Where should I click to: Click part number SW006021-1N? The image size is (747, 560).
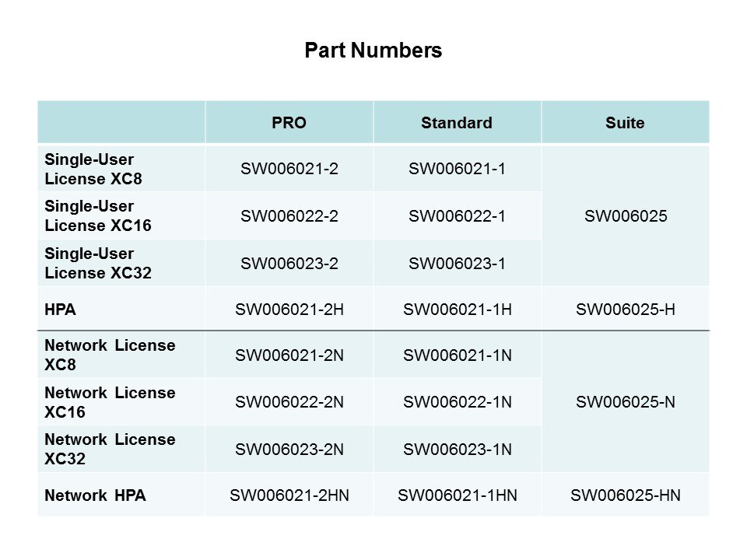click(x=457, y=355)
